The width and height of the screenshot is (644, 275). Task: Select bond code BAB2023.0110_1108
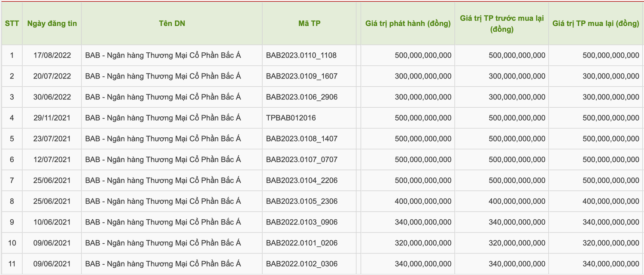[x=302, y=55]
